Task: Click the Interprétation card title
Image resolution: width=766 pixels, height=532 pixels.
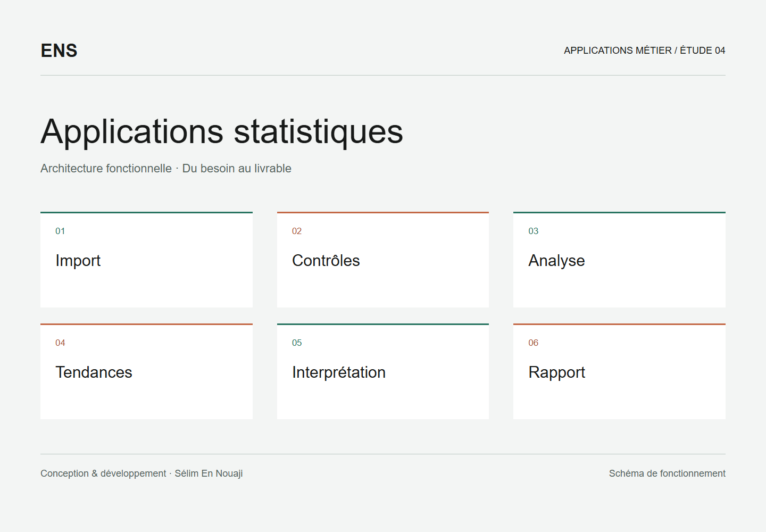Action: 339,372
